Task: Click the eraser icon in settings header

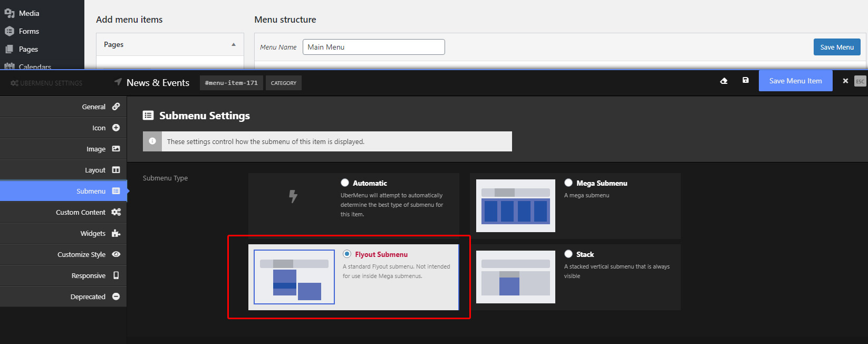Action: coord(724,81)
